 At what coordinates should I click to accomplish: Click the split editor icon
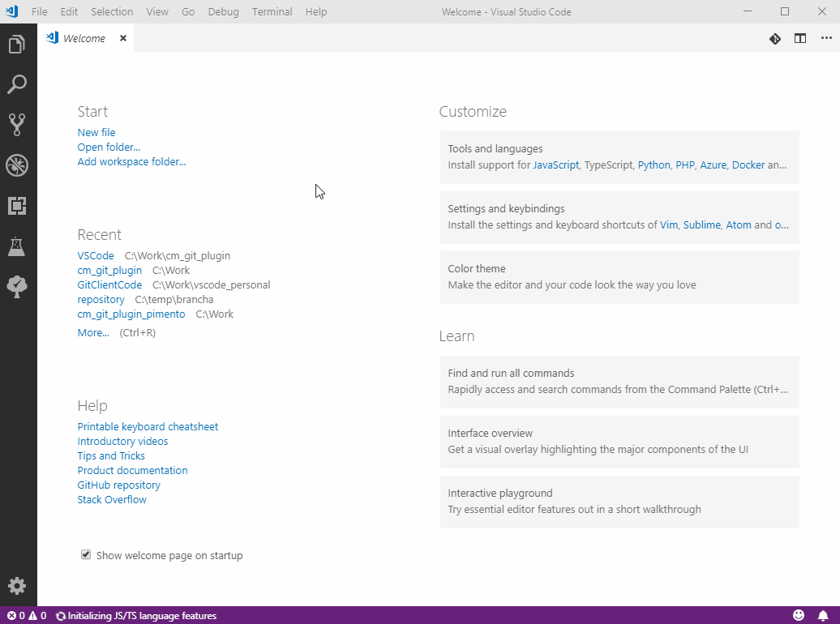click(x=800, y=38)
